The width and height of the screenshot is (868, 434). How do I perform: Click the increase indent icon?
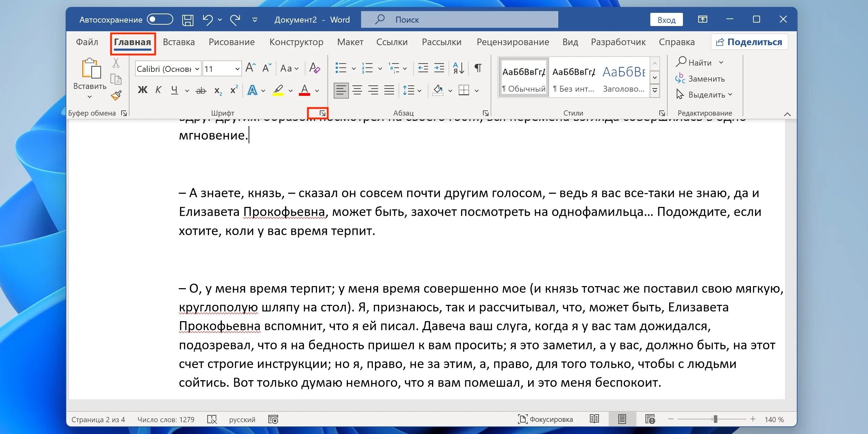point(439,68)
